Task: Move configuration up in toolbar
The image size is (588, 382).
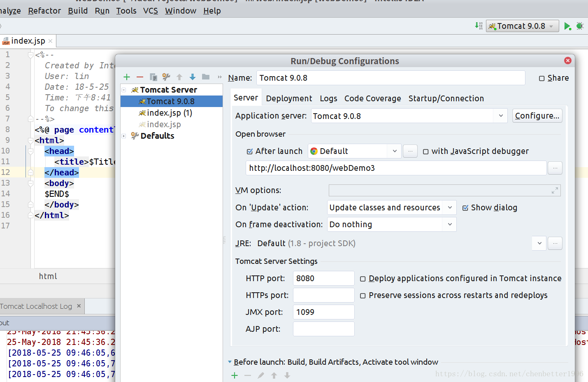Action: coord(179,77)
